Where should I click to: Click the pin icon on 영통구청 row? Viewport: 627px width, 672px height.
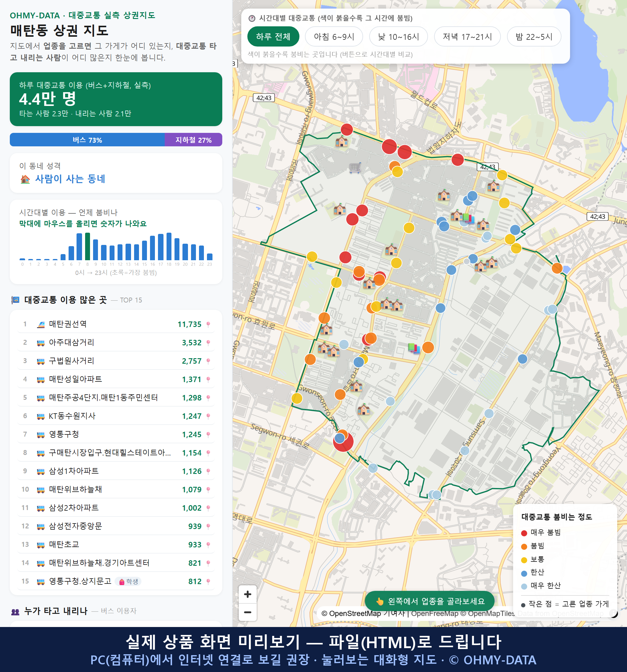pyautogui.click(x=208, y=435)
